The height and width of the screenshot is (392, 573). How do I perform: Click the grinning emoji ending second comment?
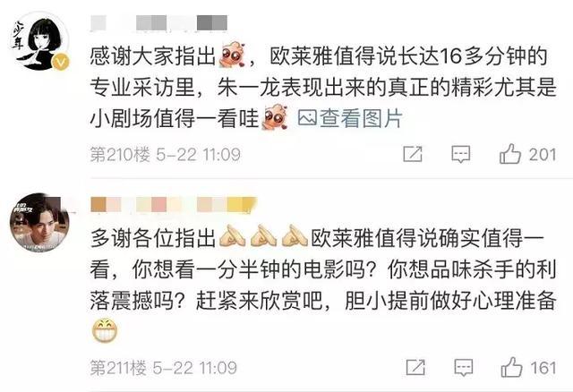coord(105,330)
